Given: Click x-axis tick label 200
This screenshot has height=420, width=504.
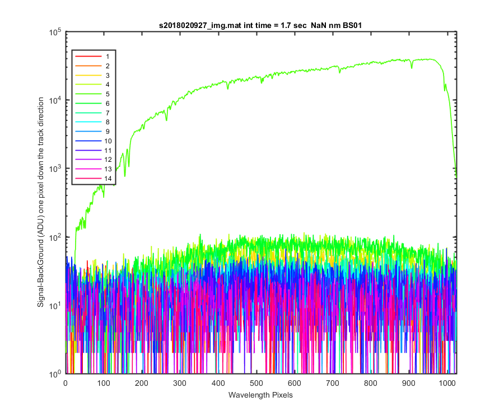Looking at the screenshot, I should pyautogui.click(x=142, y=383).
